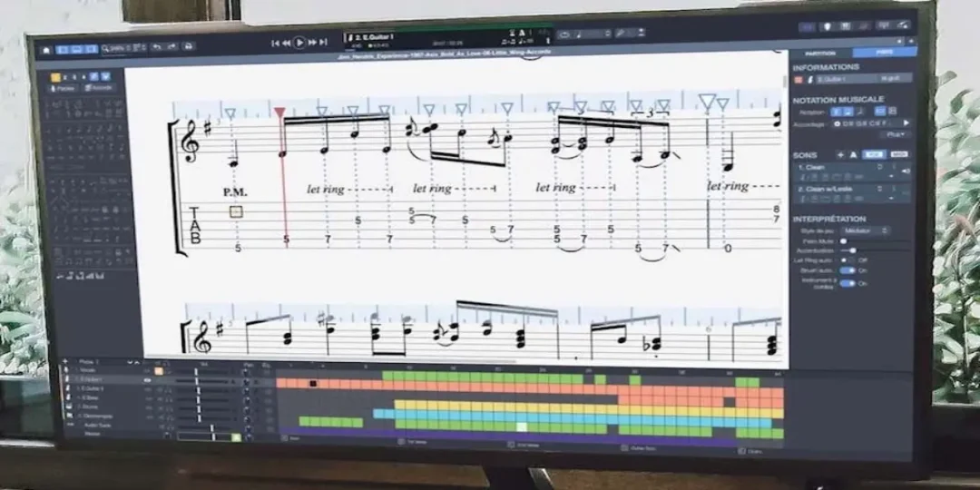Click E.Guitar I volume slider
980x490 pixels.
(x=203, y=380)
